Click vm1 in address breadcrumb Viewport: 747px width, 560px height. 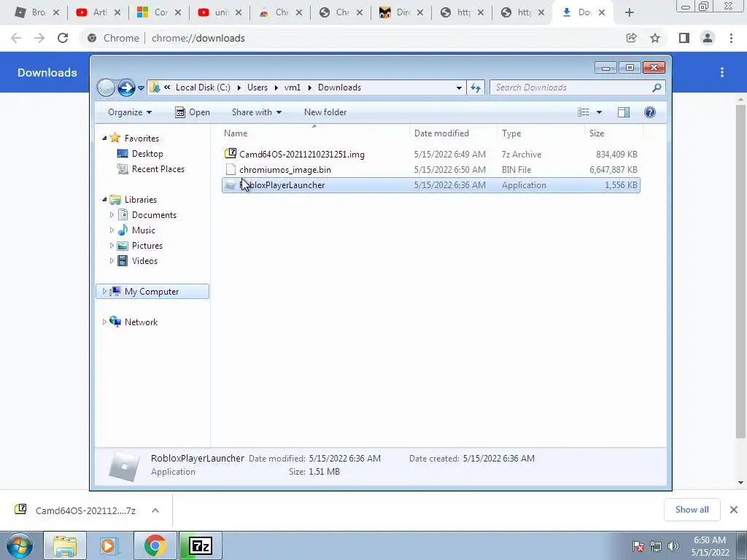[293, 87]
